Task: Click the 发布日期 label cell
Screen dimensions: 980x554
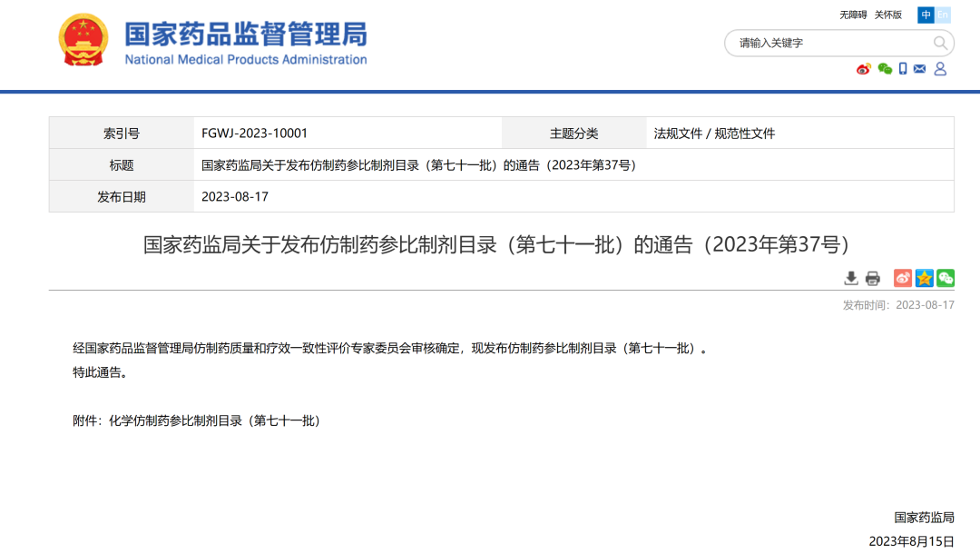Action: click(122, 196)
